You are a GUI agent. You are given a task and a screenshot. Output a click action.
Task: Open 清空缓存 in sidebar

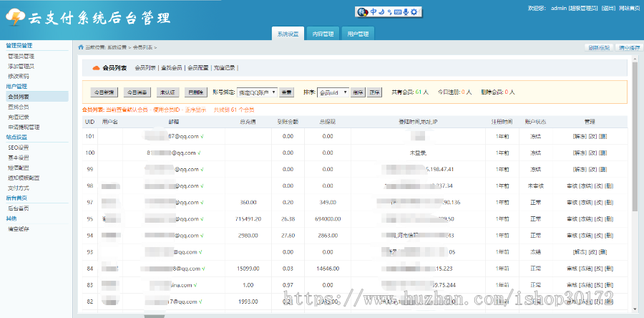19,229
